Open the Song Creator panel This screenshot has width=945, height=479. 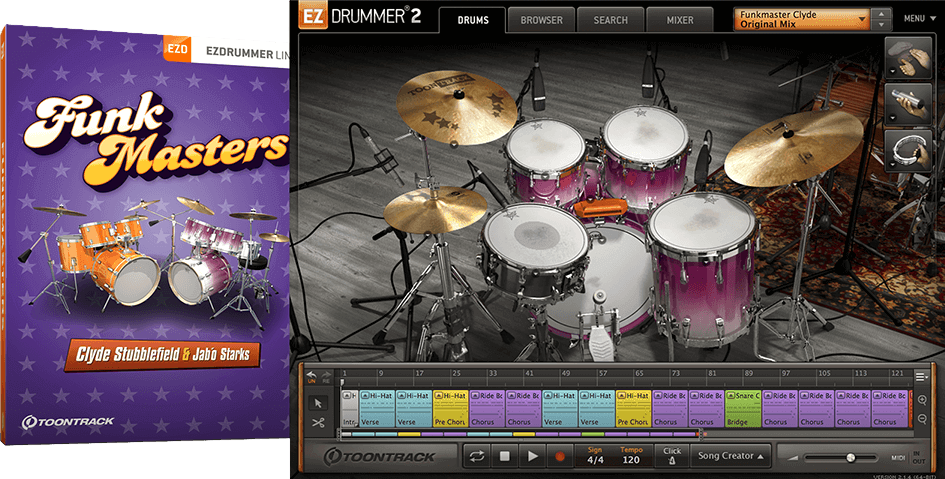tap(730, 456)
